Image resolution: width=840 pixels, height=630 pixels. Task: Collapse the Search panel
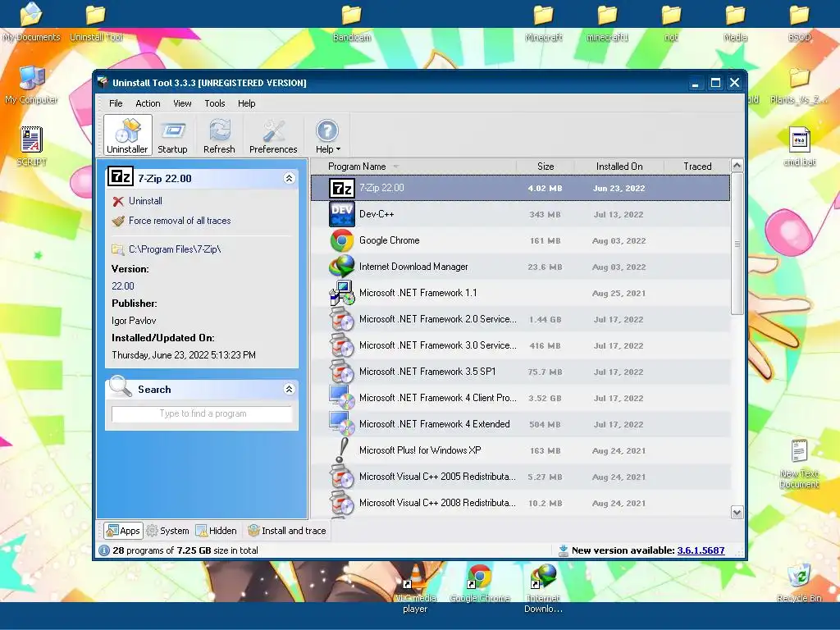pos(289,390)
